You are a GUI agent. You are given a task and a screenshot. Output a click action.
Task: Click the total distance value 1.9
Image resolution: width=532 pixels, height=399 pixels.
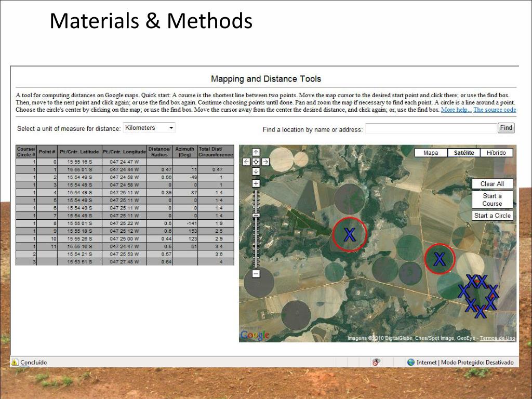click(x=216, y=223)
